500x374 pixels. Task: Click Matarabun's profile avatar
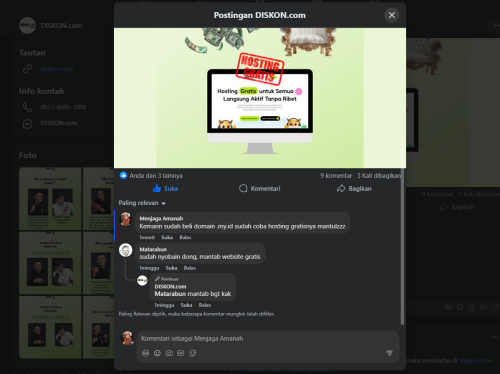(126, 250)
